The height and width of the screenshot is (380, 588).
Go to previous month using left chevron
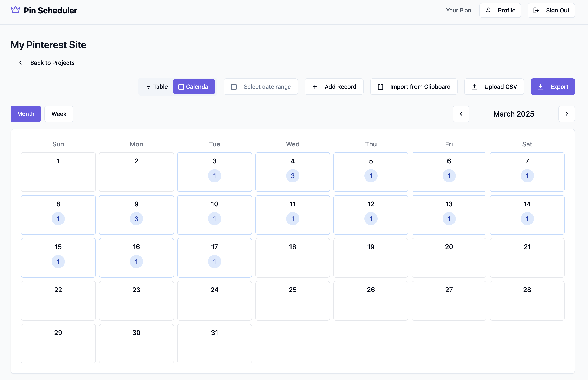pyautogui.click(x=461, y=114)
